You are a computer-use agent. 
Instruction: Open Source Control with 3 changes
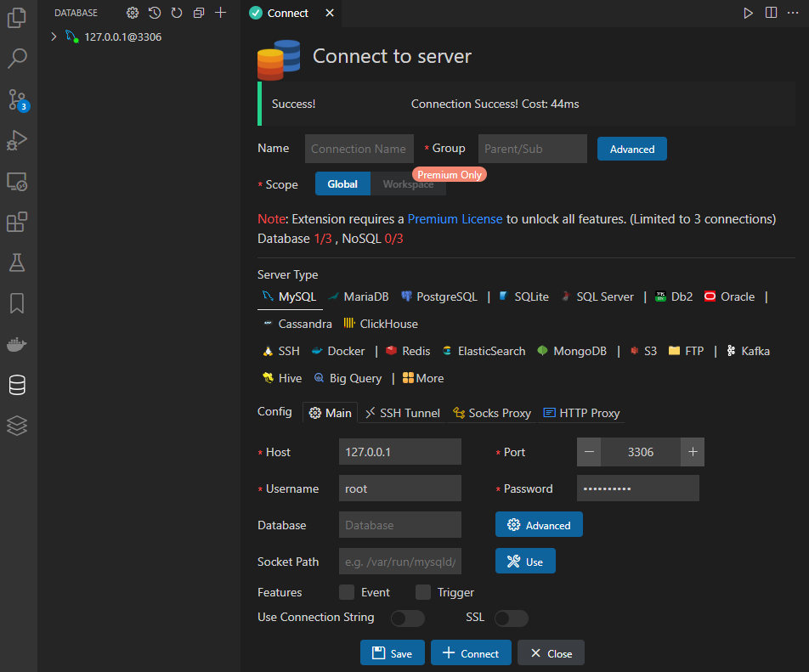pyautogui.click(x=18, y=99)
